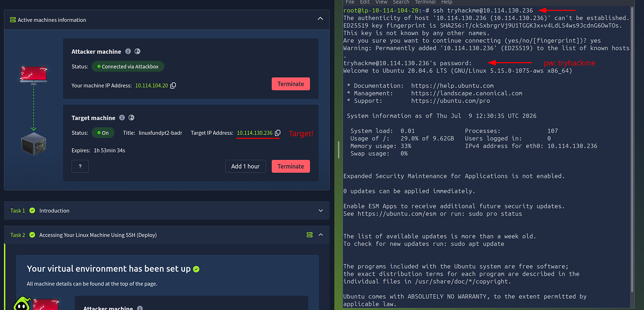Click the pane divider handle between browser and terminal
The width and height of the screenshot is (644, 310).
[x=338, y=150]
